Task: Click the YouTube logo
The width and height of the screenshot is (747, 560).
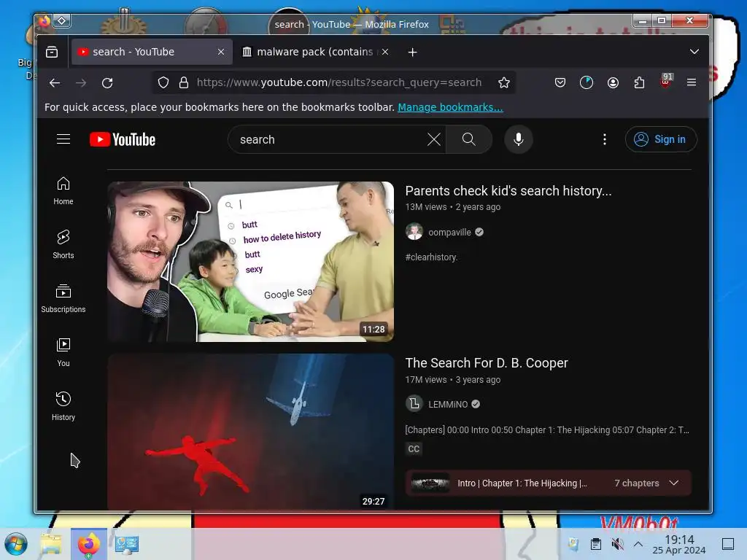Action: tap(123, 139)
